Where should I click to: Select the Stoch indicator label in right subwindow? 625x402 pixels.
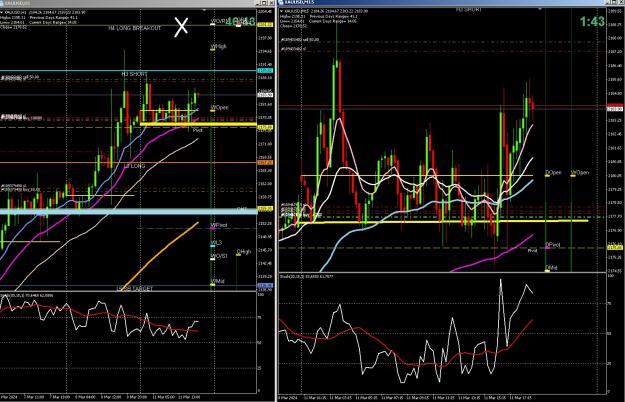tap(307, 276)
